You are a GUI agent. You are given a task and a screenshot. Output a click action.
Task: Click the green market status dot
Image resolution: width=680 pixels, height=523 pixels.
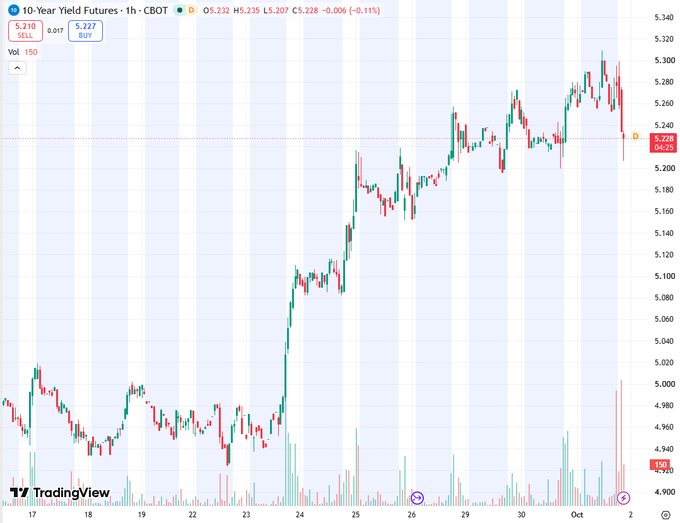[180, 10]
